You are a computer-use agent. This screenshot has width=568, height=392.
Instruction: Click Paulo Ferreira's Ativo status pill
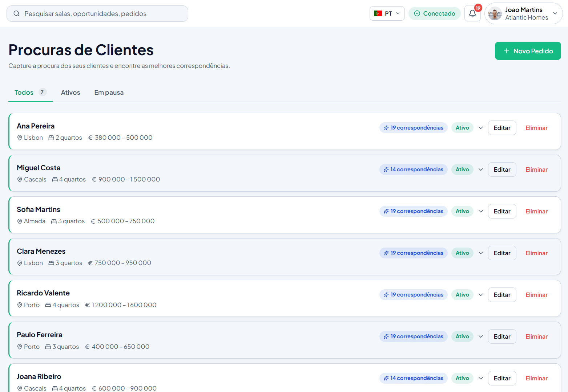(462, 336)
